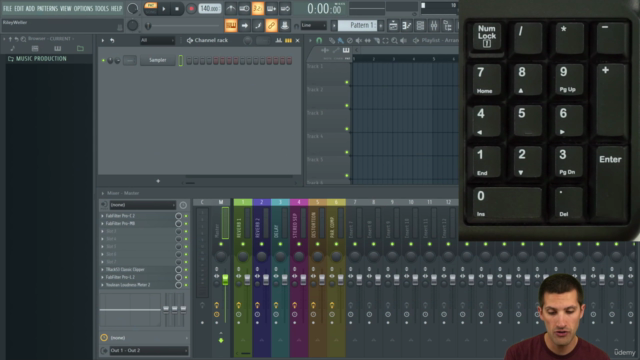Screen dimensions: 640x360
Task: Toggle blend recording overdub icon
Action: (271, 9)
